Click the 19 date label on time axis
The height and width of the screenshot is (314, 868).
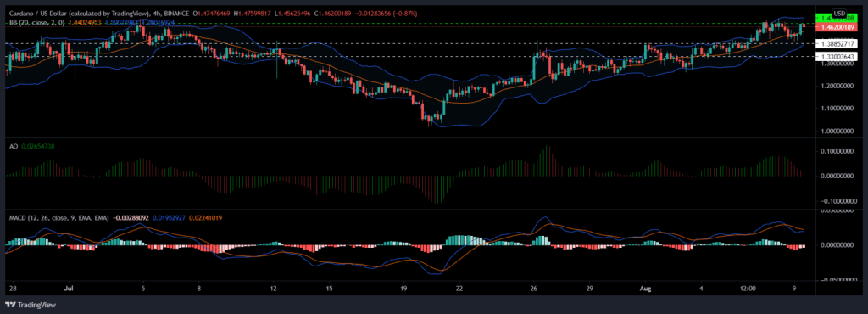click(403, 289)
